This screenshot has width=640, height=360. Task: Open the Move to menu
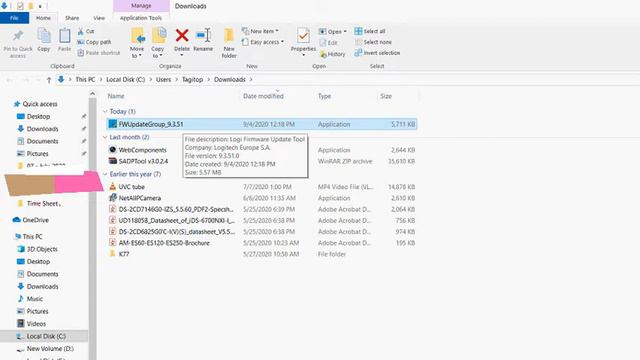coord(137,43)
